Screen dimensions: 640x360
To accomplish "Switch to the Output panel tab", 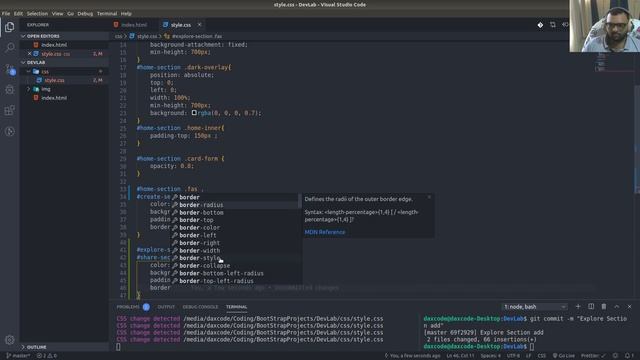I will (x=166, y=307).
